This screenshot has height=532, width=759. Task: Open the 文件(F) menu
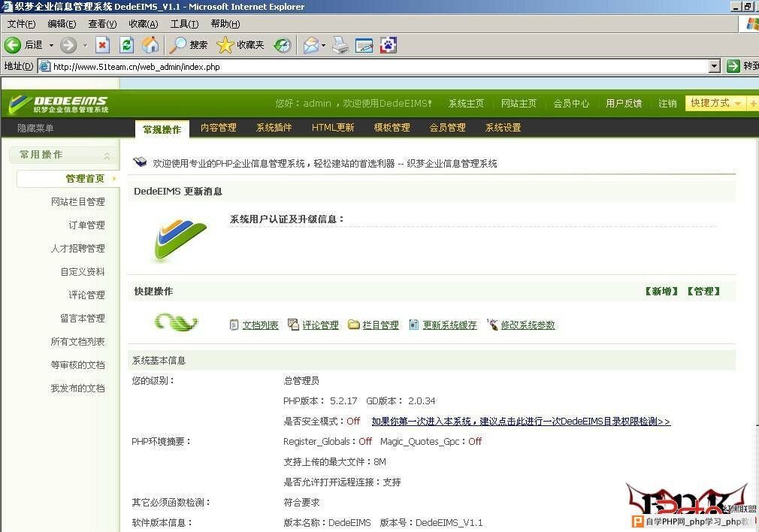pos(21,24)
